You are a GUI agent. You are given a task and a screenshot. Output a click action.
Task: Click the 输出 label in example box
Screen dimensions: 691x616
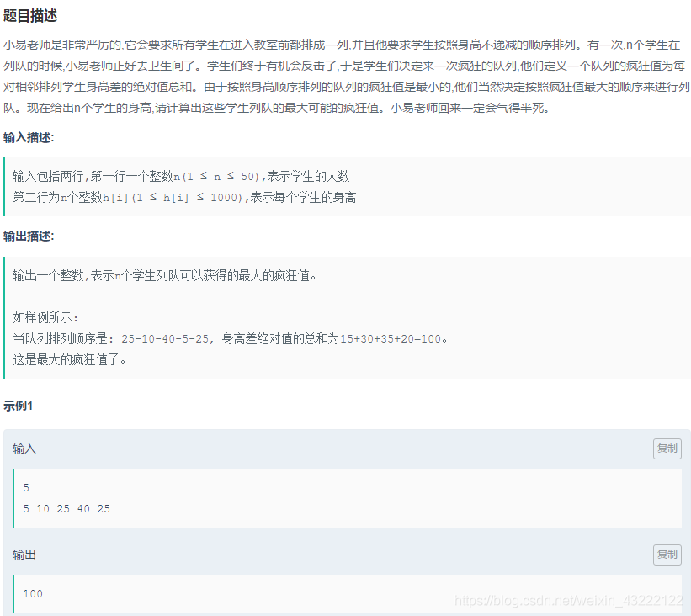[24, 555]
